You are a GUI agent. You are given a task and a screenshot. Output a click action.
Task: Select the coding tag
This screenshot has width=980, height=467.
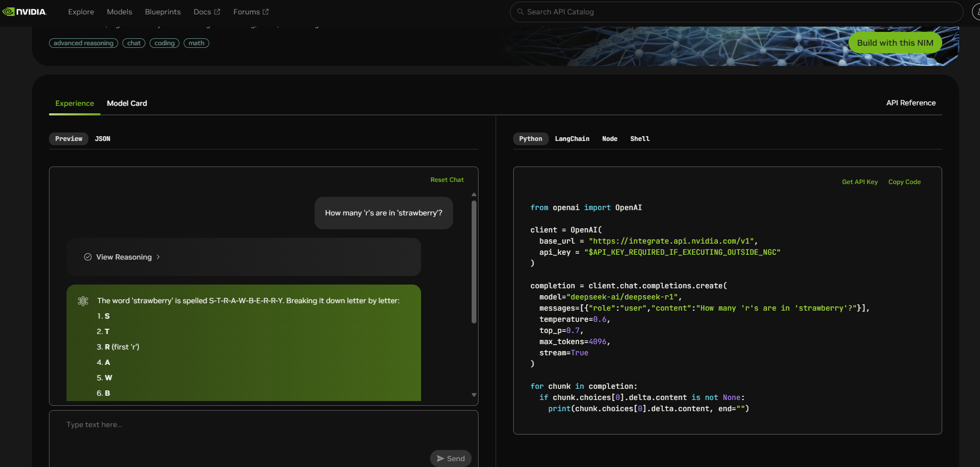click(164, 43)
